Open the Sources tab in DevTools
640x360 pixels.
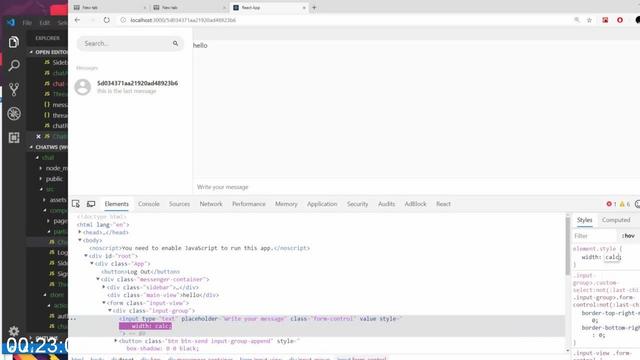pyautogui.click(x=179, y=204)
